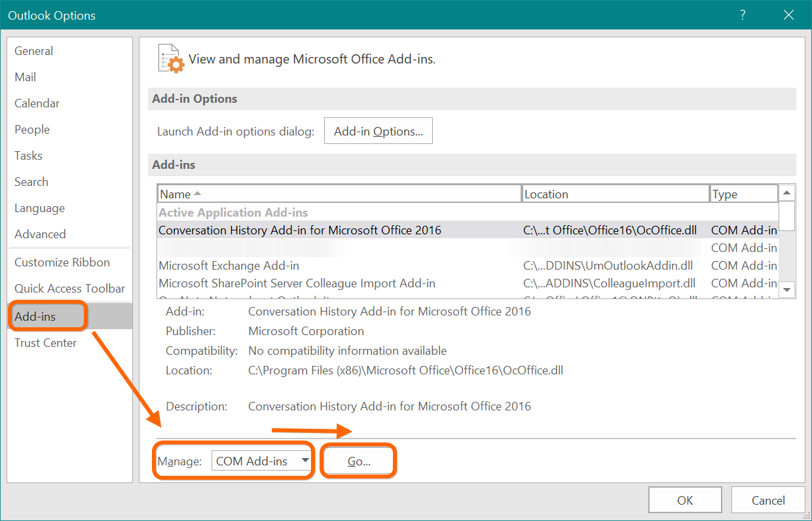Collapse the Manage dropdown selection list

point(305,461)
